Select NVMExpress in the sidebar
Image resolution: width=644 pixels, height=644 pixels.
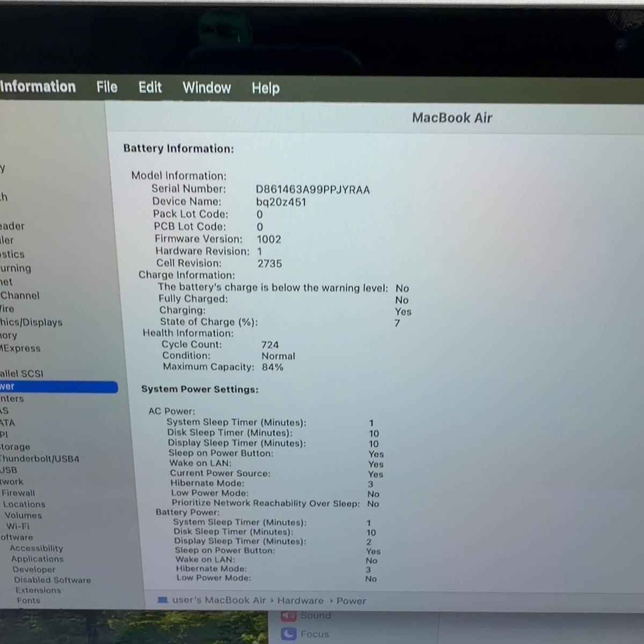click(20, 348)
